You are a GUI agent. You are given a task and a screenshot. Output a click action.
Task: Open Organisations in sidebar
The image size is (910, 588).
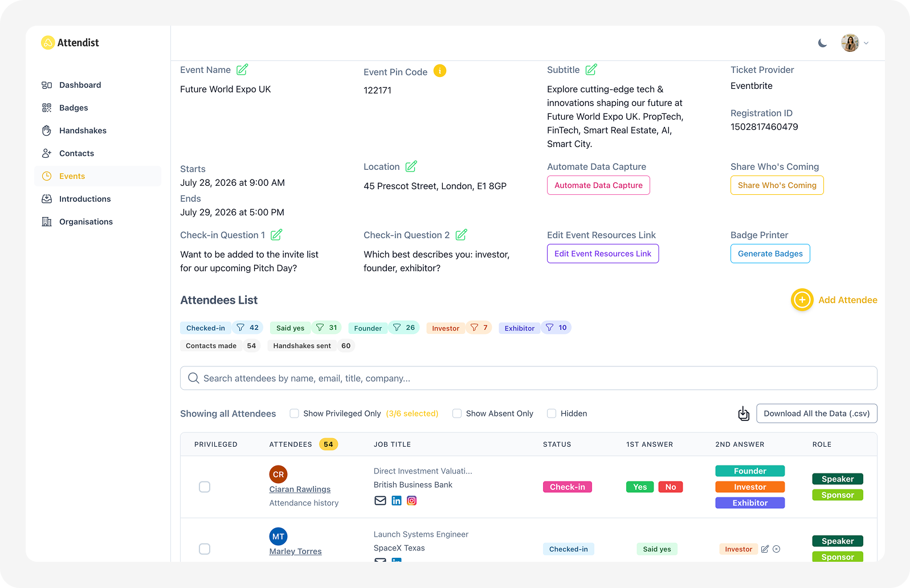(98, 222)
